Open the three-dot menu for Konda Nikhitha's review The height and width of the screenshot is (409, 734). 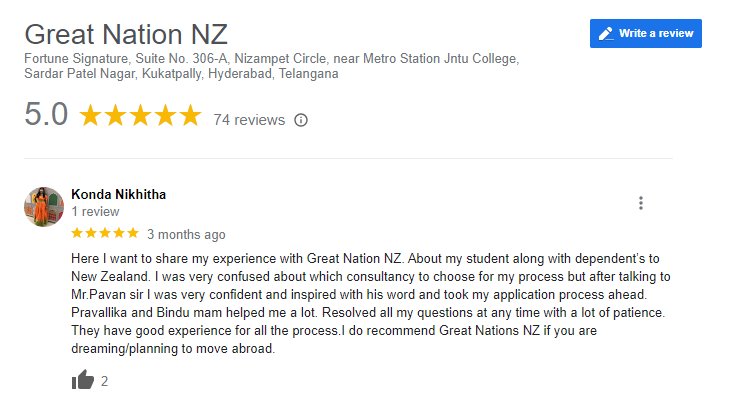click(640, 203)
